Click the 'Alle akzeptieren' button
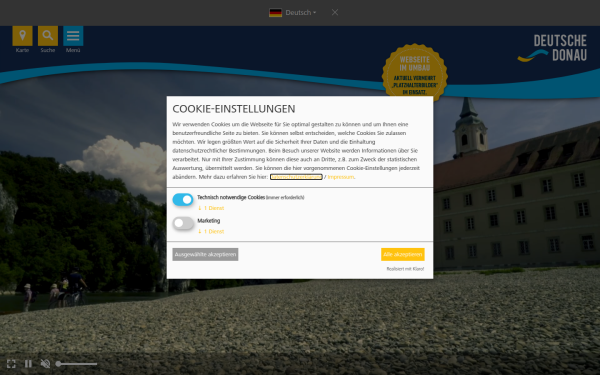 point(403,254)
